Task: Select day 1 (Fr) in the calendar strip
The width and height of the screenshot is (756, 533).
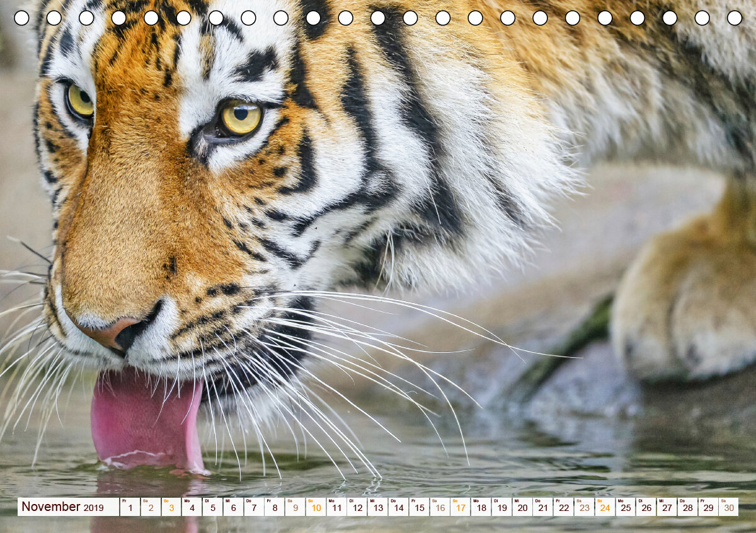Action: point(130,507)
